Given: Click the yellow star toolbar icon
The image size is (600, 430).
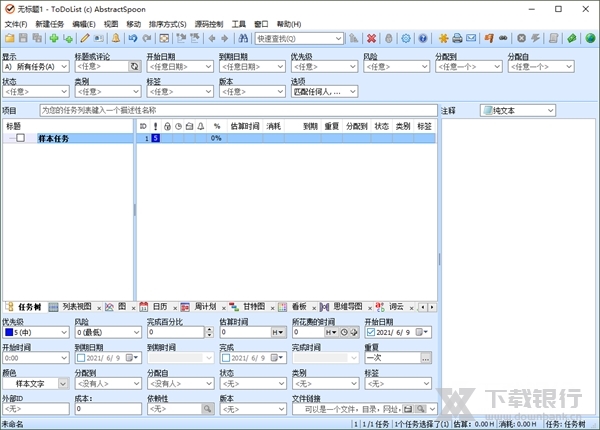Looking at the screenshot, I should 443,38.
